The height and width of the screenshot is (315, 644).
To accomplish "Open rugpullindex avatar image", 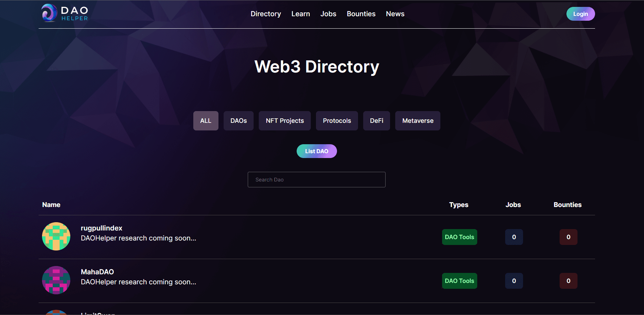I will [x=56, y=236].
